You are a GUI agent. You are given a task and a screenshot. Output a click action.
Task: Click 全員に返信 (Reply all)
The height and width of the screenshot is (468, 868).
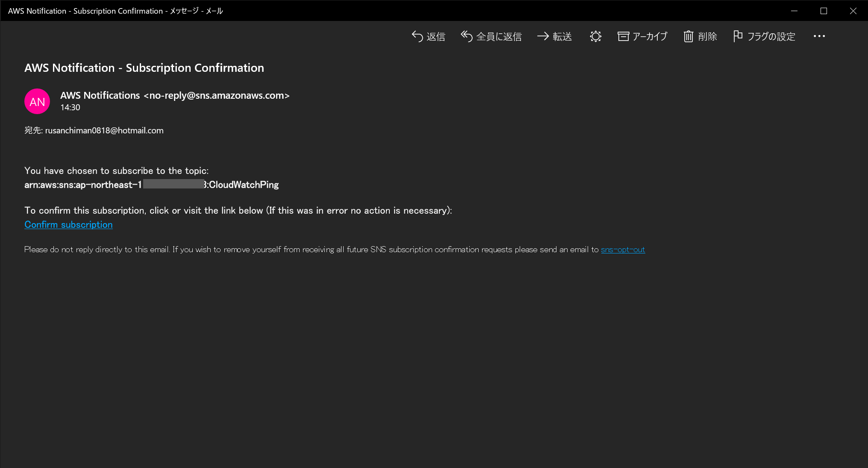[x=491, y=36]
